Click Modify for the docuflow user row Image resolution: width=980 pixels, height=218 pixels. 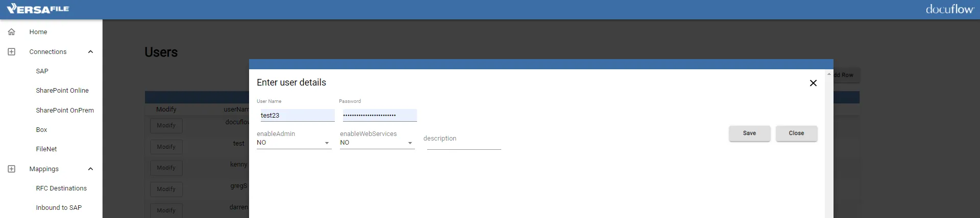pos(166,125)
